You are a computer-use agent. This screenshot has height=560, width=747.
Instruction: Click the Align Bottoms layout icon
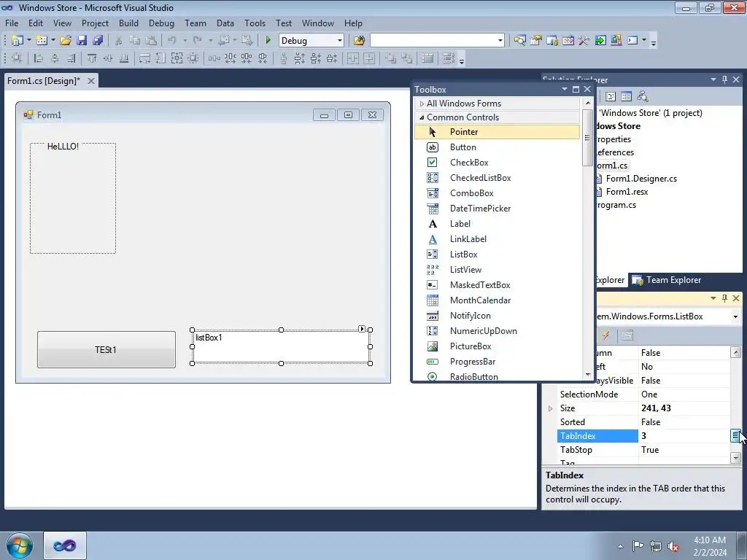(124, 58)
